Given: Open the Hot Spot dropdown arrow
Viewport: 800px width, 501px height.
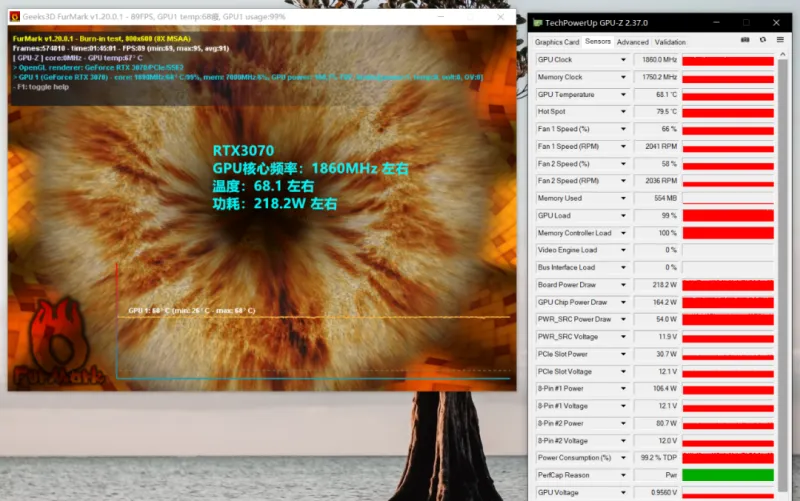Looking at the screenshot, I should (x=623, y=112).
